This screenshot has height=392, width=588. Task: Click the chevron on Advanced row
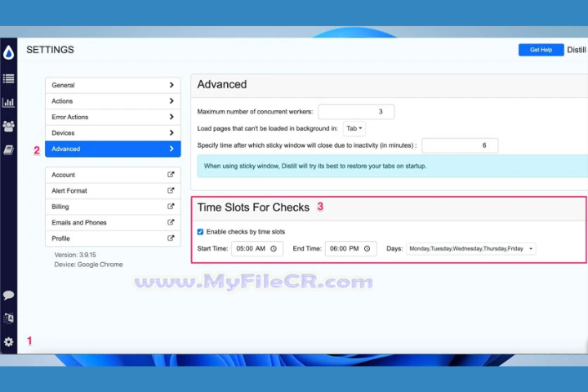point(171,149)
